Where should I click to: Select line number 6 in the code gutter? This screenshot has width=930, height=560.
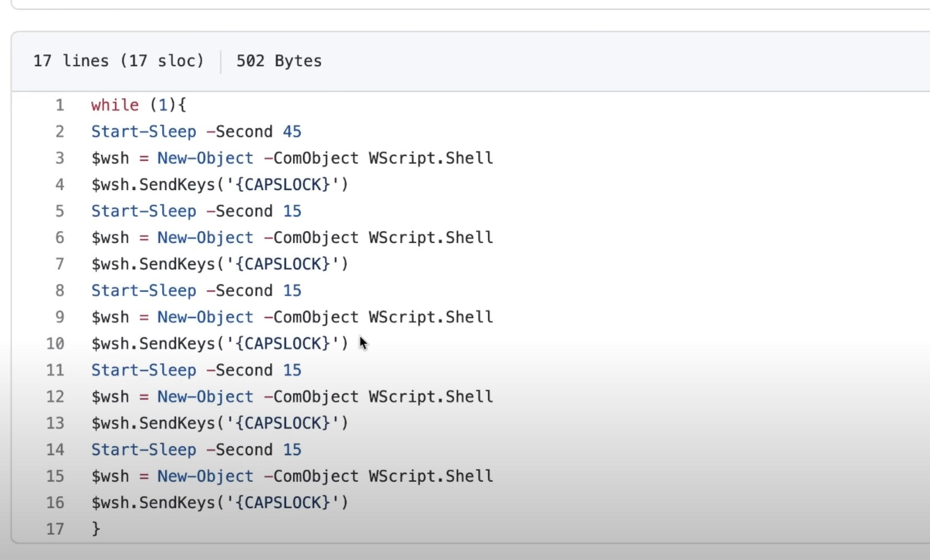click(x=59, y=237)
